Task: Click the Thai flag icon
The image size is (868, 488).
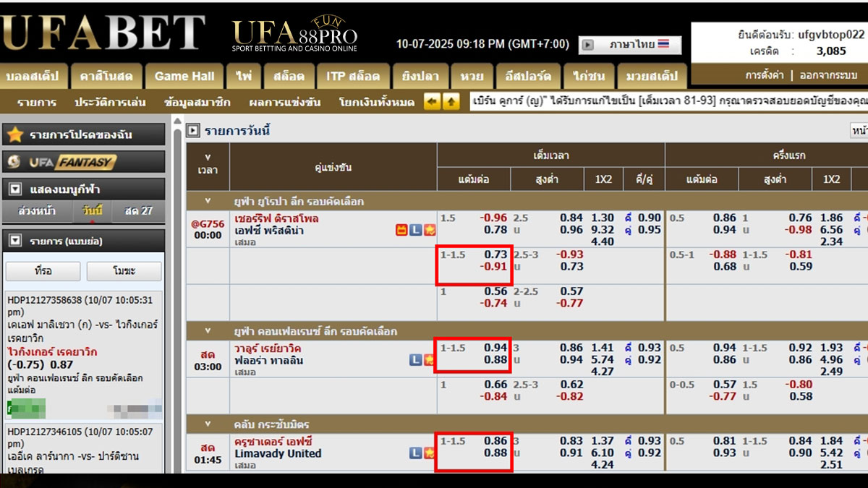Action: [664, 44]
